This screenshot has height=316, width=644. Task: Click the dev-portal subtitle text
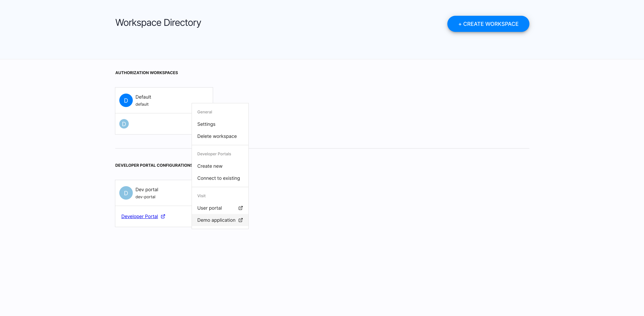point(145,197)
